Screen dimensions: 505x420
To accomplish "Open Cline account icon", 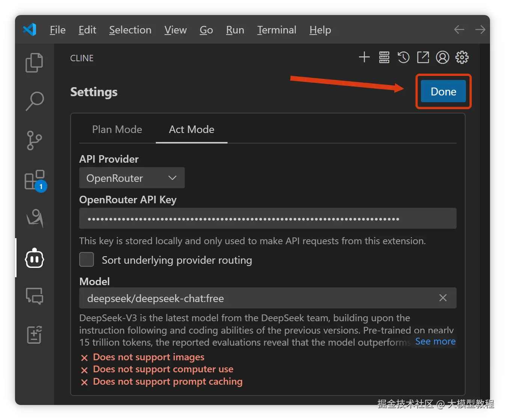I will coord(443,57).
